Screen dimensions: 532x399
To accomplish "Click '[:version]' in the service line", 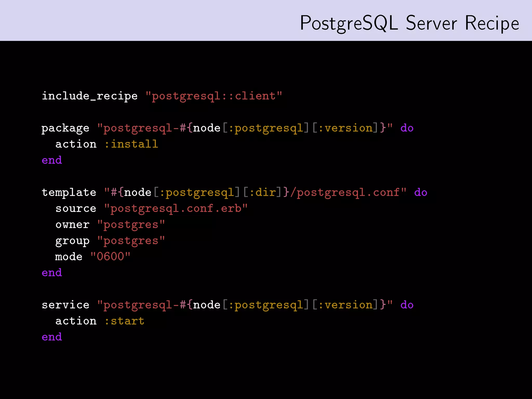I will pos(345,305).
